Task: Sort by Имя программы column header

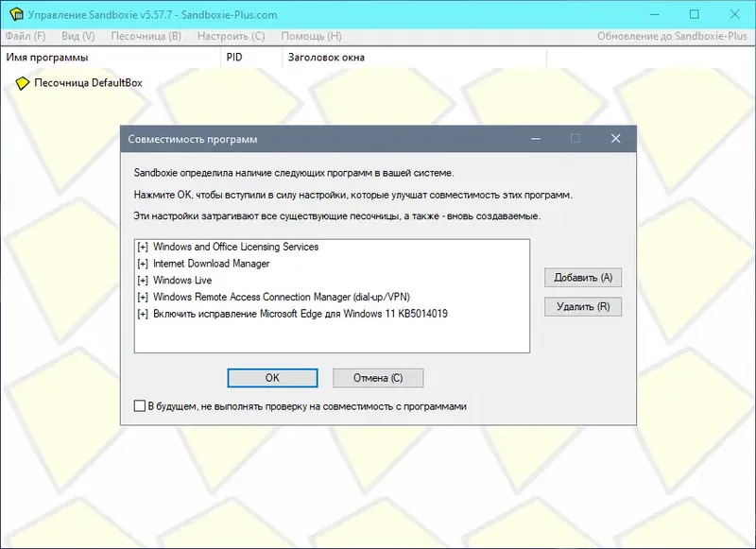Action: (112, 58)
